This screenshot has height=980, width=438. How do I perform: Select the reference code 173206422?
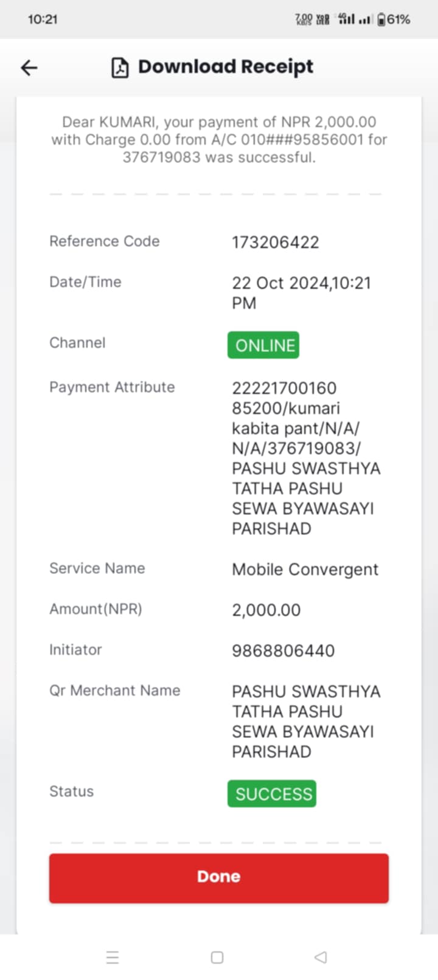coord(276,242)
